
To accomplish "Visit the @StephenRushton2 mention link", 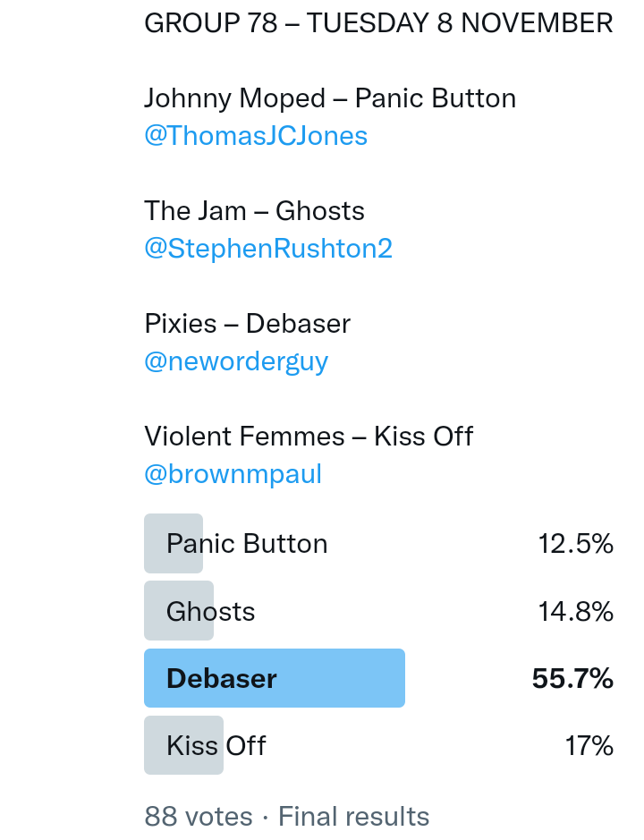I will click(268, 249).
